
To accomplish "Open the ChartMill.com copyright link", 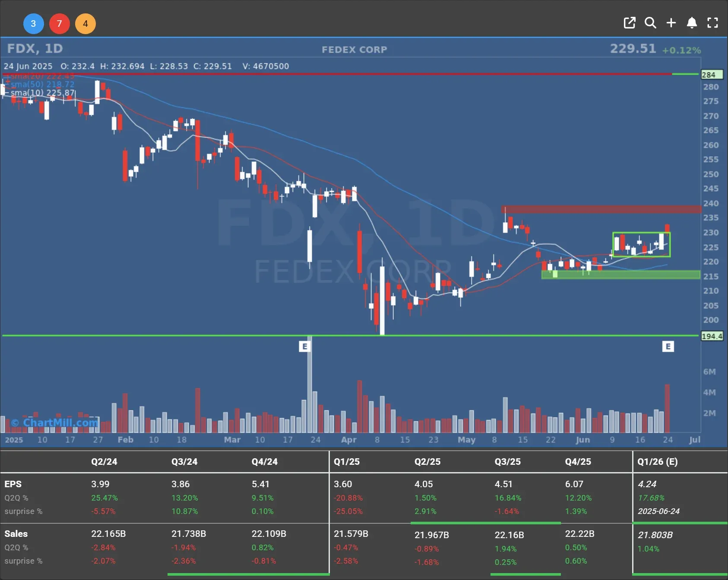I will [55, 422].
